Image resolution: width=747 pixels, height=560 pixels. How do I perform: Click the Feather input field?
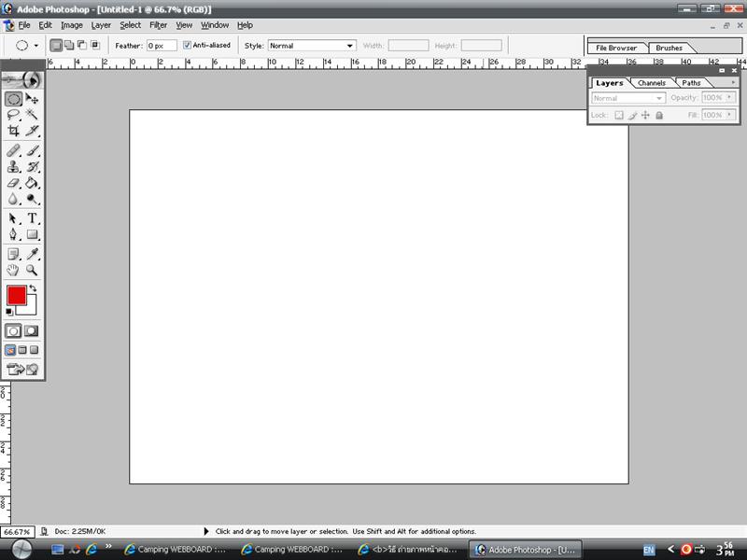pyautogui.click(x=162, y=45)
